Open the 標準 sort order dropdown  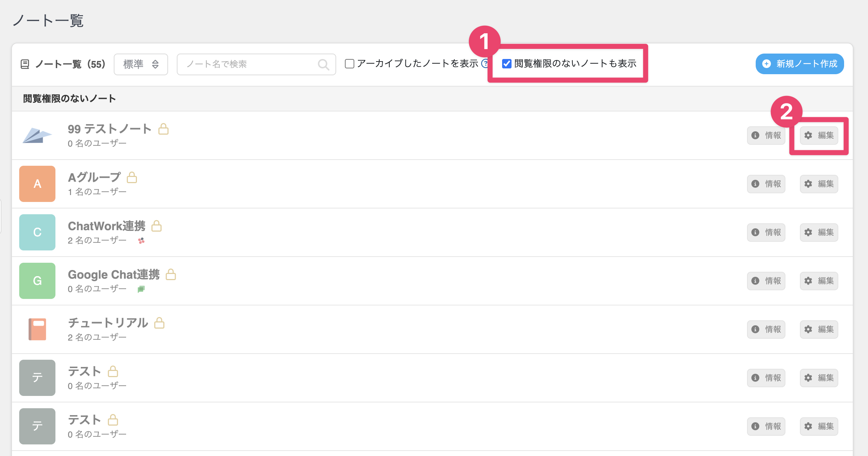click(x=141, y=64)
